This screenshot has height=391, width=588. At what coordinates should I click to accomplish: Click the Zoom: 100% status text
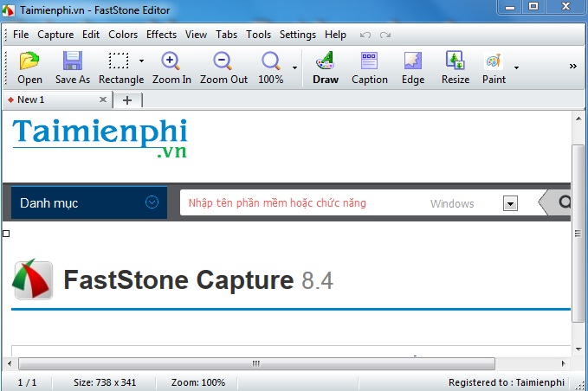198,382
